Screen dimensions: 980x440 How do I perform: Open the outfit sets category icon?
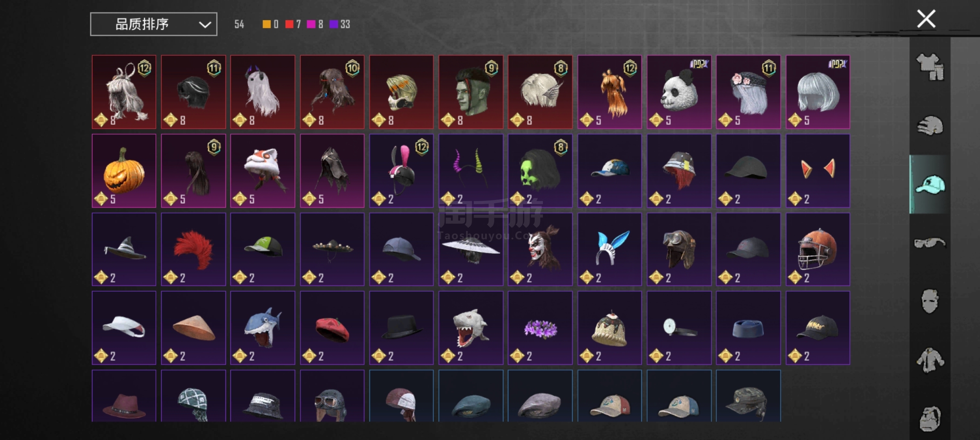(x=930, y=67)
